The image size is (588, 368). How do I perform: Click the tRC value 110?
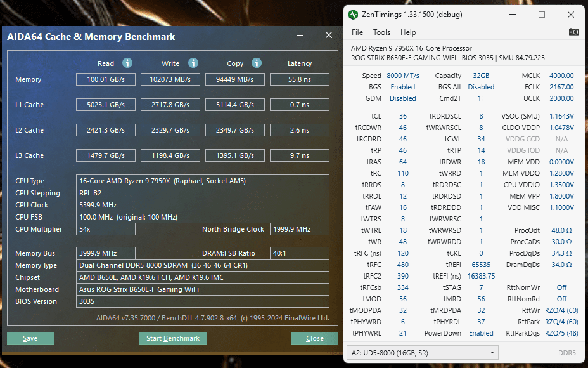403,173
